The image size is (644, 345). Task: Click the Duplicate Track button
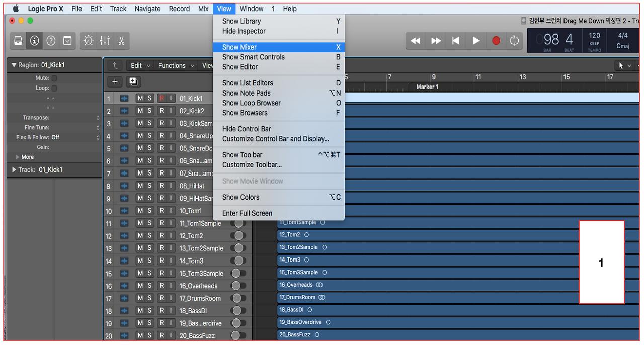tap(133, 81)
